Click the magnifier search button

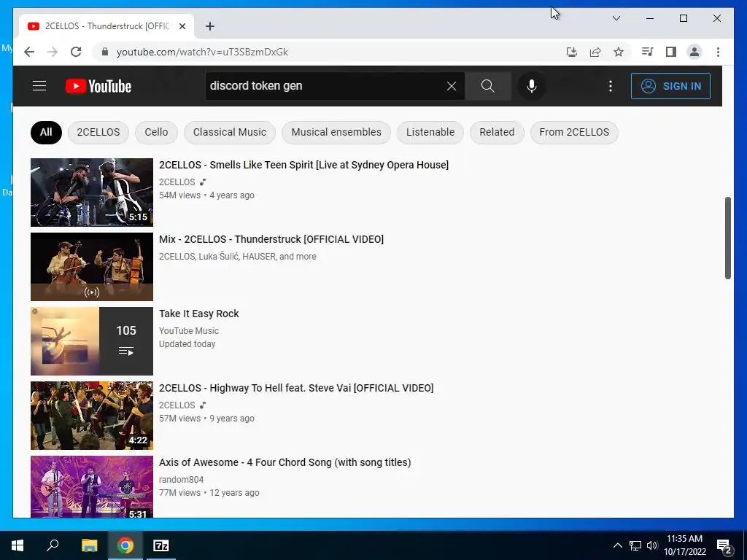coord(487,86)
